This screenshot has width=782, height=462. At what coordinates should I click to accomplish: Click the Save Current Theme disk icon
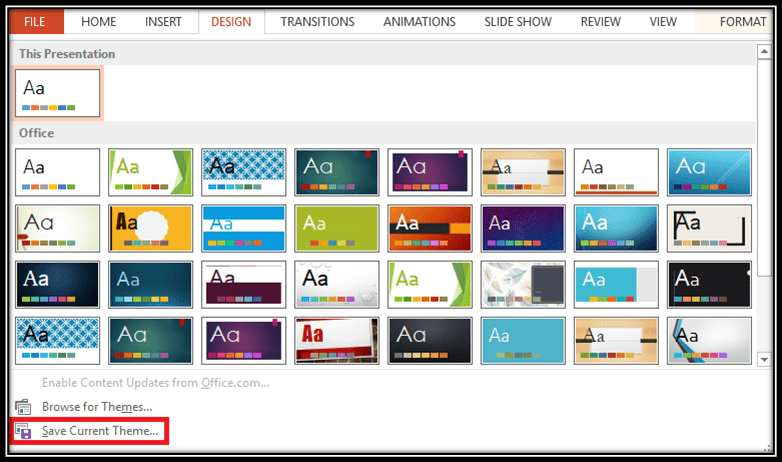click(23, 431)
